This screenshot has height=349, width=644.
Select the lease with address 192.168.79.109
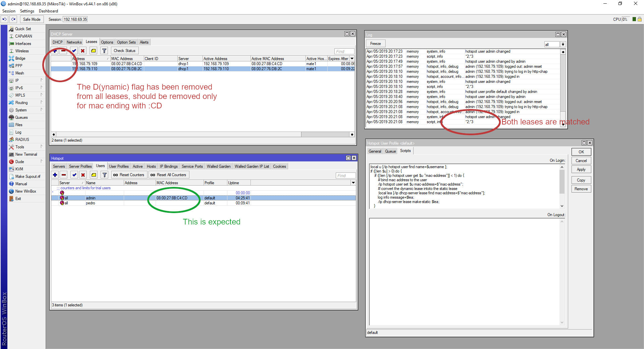coord(203,64)
